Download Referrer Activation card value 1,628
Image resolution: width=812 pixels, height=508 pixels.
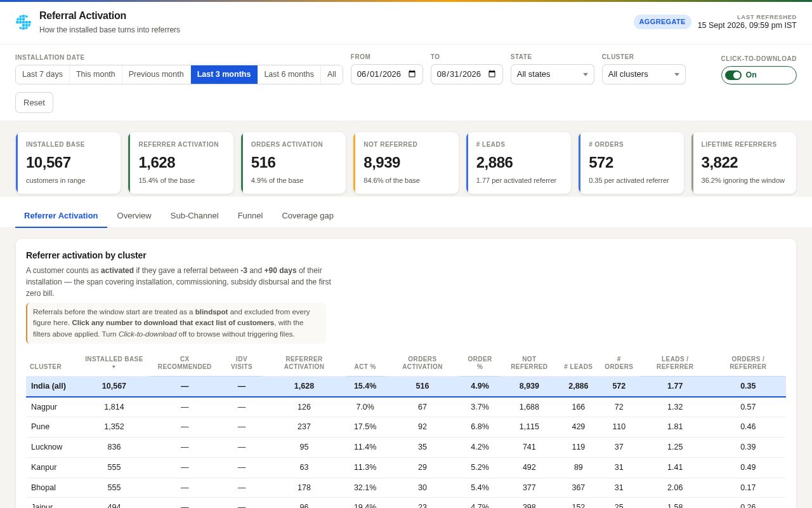pyautogui.click(x=157, y=163)
